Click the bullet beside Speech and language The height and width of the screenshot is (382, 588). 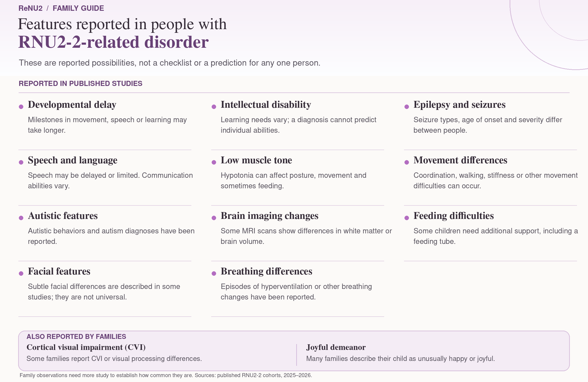(x=21, y=162)
